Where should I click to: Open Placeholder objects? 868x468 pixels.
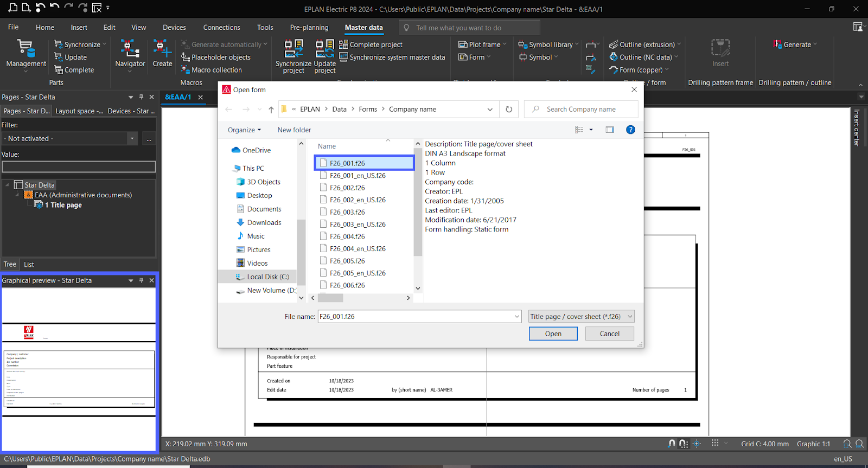[216, 57]
